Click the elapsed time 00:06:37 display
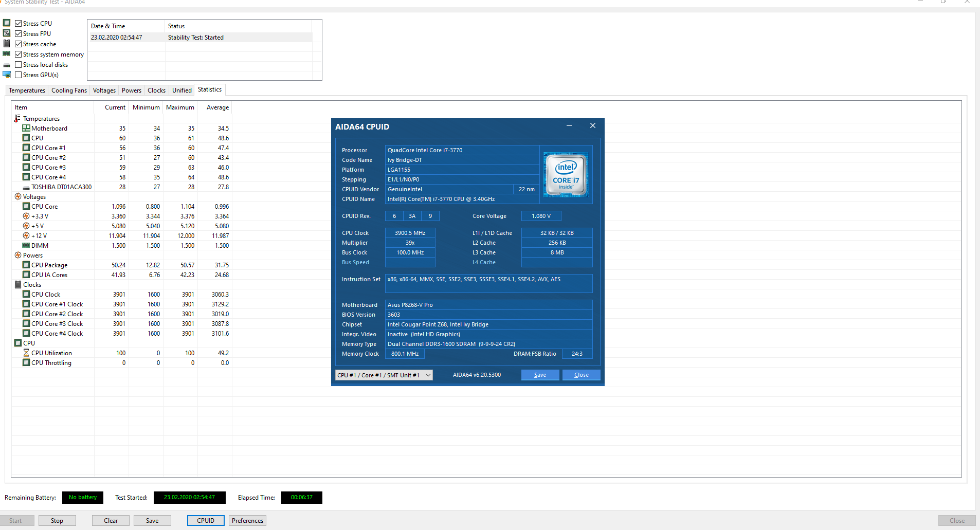980x530 pixels. pyautogui.click(x=302, y=498)
